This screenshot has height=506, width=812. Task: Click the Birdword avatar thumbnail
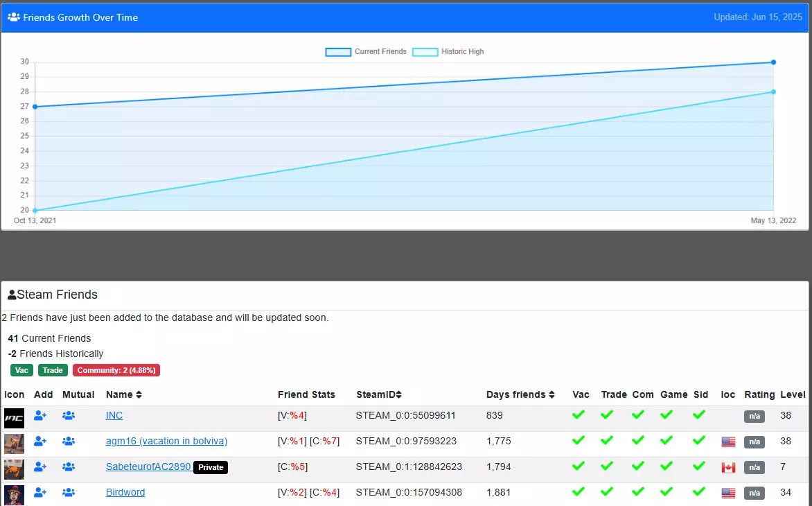(14, 495)
